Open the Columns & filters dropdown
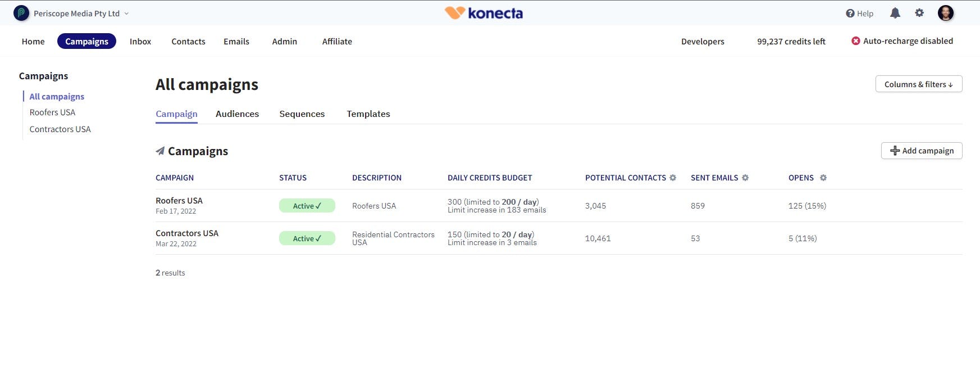This screenshot has width=980, height=384. click(x=919, y=84)
